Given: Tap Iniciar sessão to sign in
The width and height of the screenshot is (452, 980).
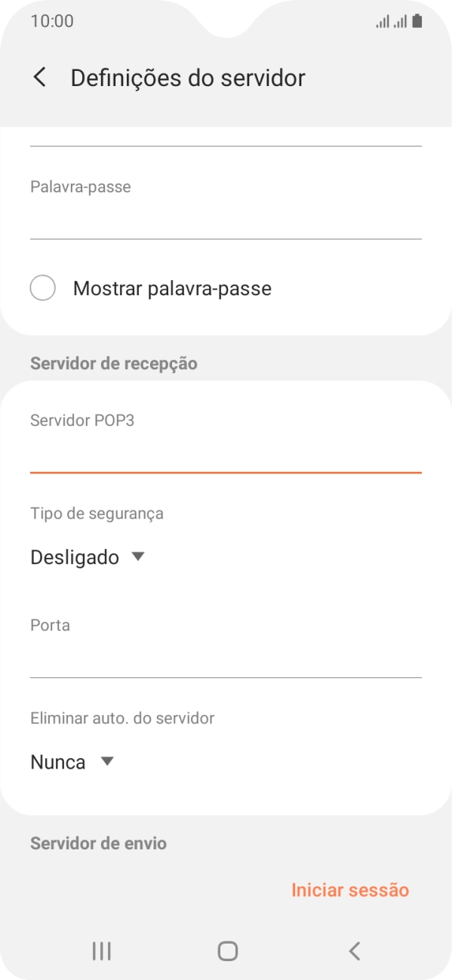Looking at the screenshot, I should click(350, 889).
